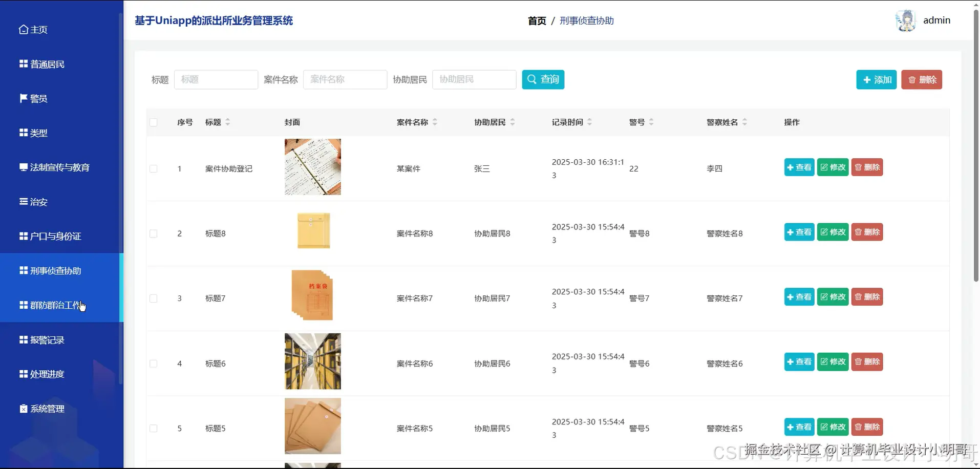Sort by 警察姓名 using its sort arrows
Screen dimensions: 980x469
[745, 122]
